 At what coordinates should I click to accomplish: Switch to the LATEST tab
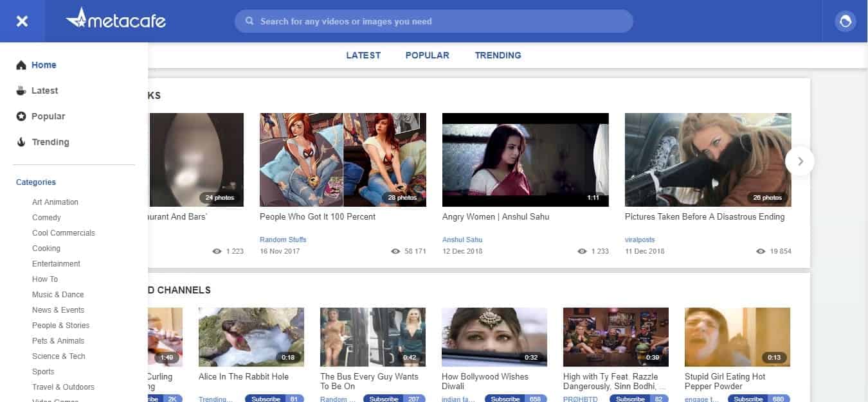[x=363, y=55]
